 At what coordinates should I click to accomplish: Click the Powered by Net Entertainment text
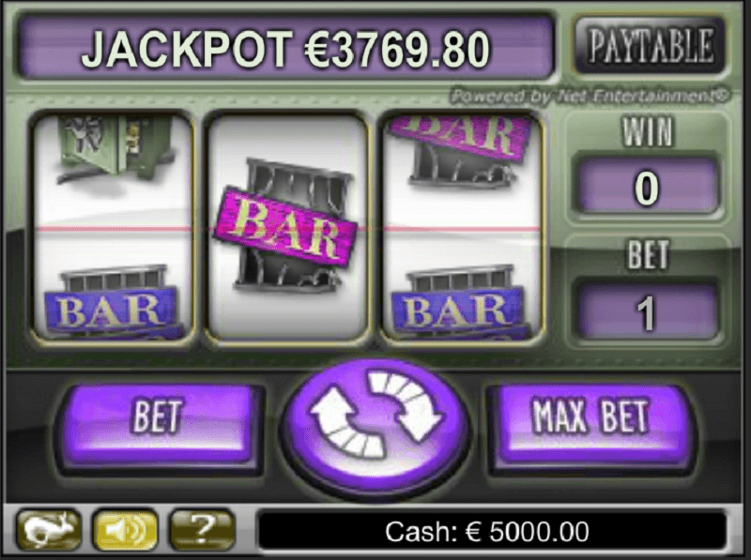click(x=590, y=97)
